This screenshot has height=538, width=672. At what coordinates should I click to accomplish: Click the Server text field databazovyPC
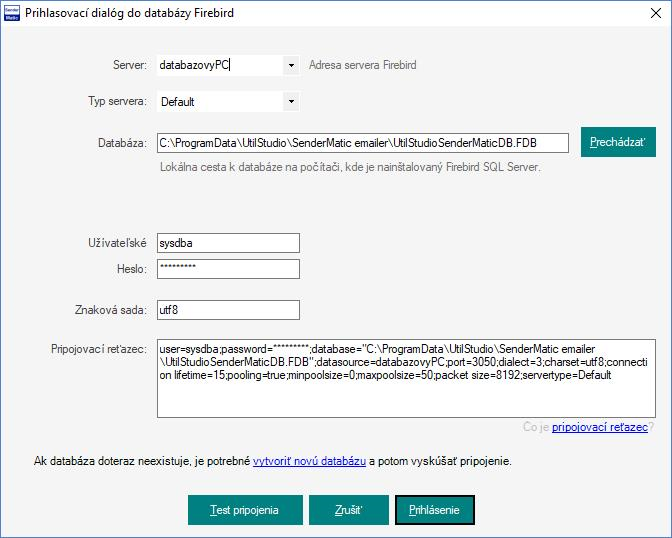pos(220,66)
